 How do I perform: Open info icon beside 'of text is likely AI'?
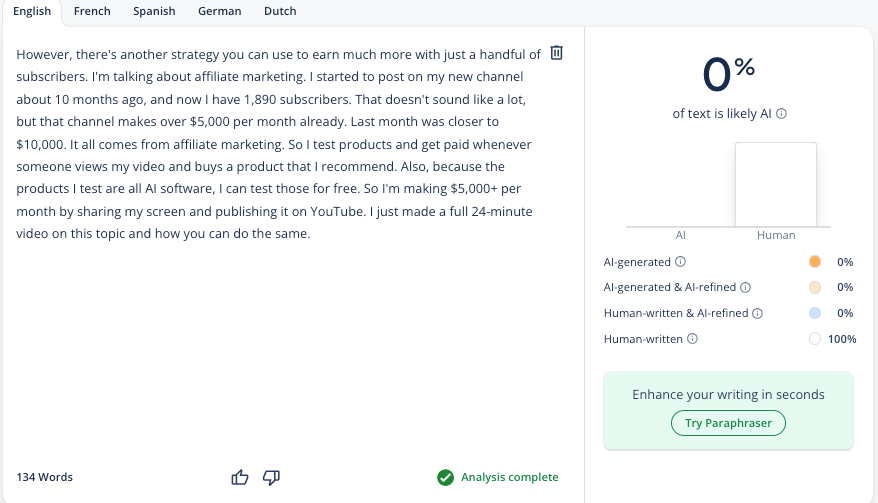(x=782, y=114)
